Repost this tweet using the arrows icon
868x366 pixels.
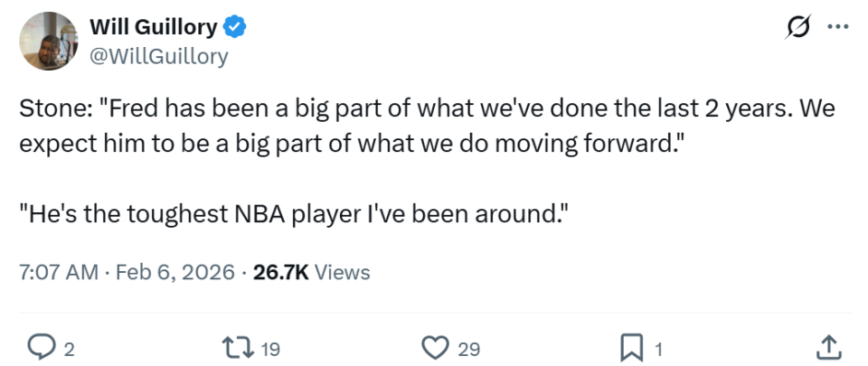pyautogui.click(x=235, y=347)
